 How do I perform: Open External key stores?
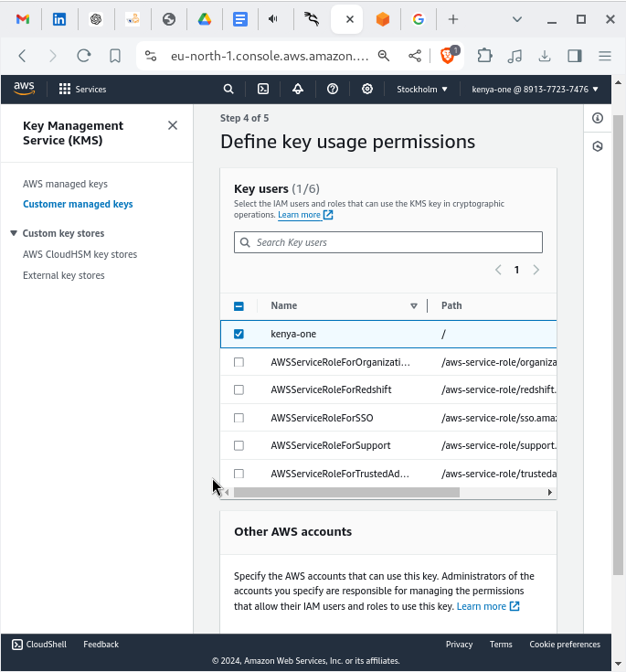tap(63, 275)
